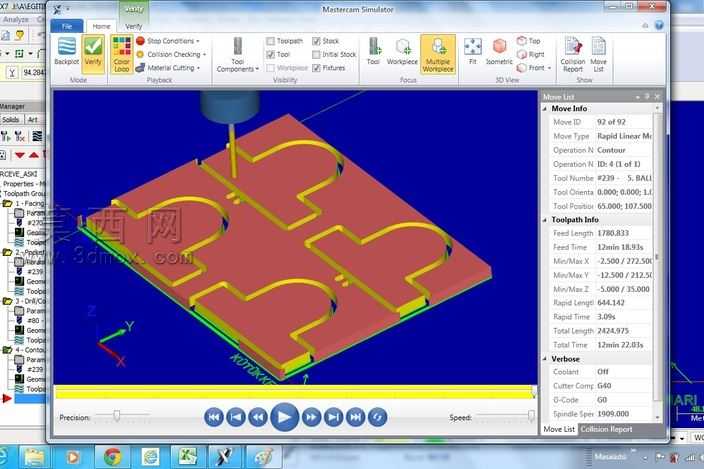704x469 pixels.
Task: Adjust the Speed slider handle
Action: coord(531,416)
